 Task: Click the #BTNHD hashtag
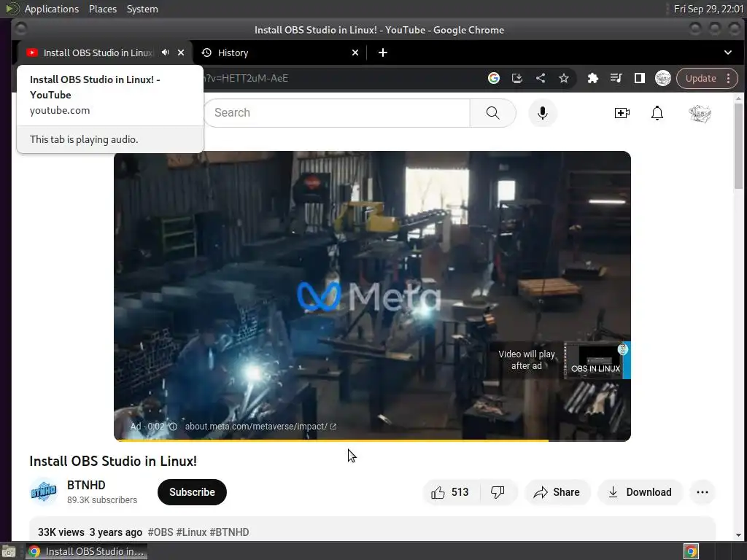229,532
